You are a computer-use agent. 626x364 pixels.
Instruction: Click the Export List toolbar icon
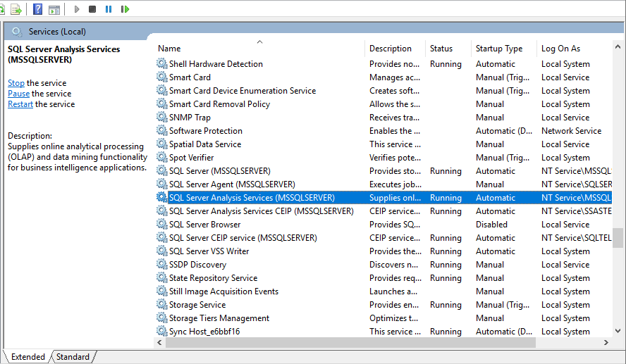[16, 9]
